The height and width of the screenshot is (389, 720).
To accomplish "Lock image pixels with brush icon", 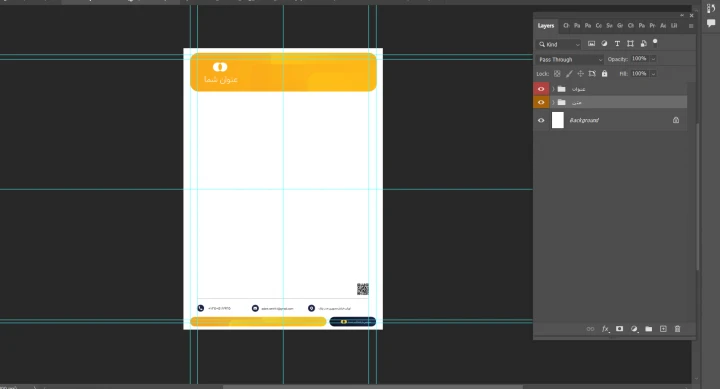I will coord(569,73).
